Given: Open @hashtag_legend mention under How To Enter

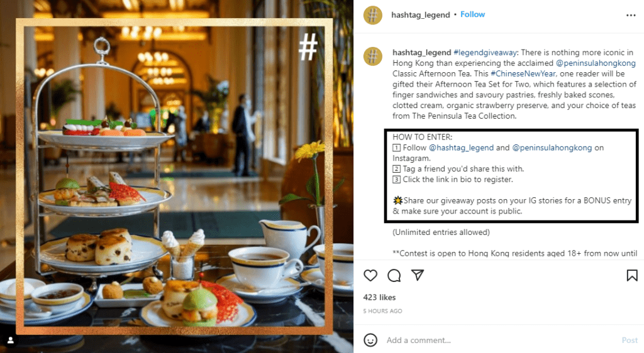Looking at the screenshot, I should (461, 148).
